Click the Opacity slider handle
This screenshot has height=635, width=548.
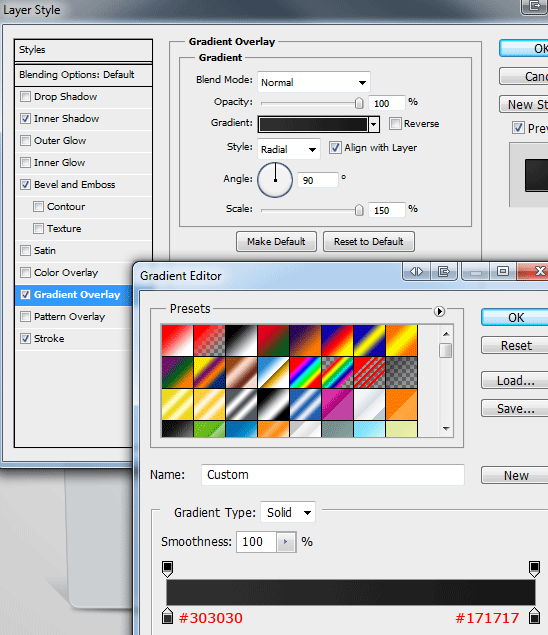click(359, 103)
